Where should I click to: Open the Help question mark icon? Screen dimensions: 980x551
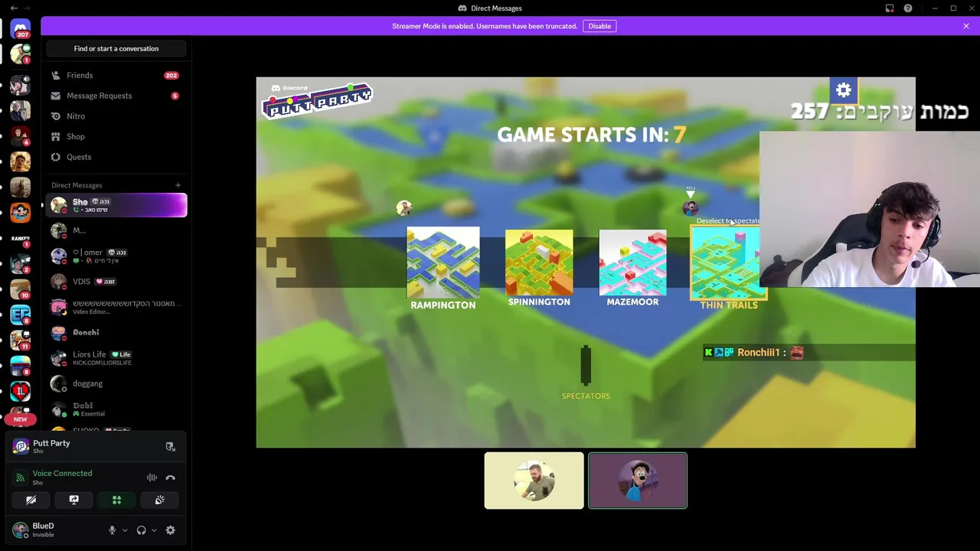click(908, 8)
